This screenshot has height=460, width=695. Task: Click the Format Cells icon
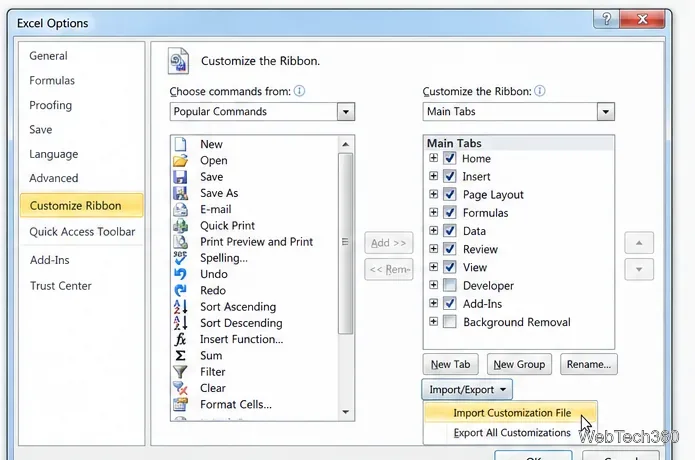pos(180,404)
